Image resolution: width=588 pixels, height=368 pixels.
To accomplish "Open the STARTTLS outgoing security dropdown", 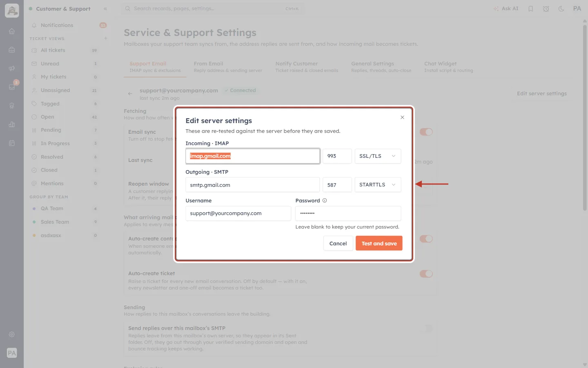I will (x=378, y=185).
